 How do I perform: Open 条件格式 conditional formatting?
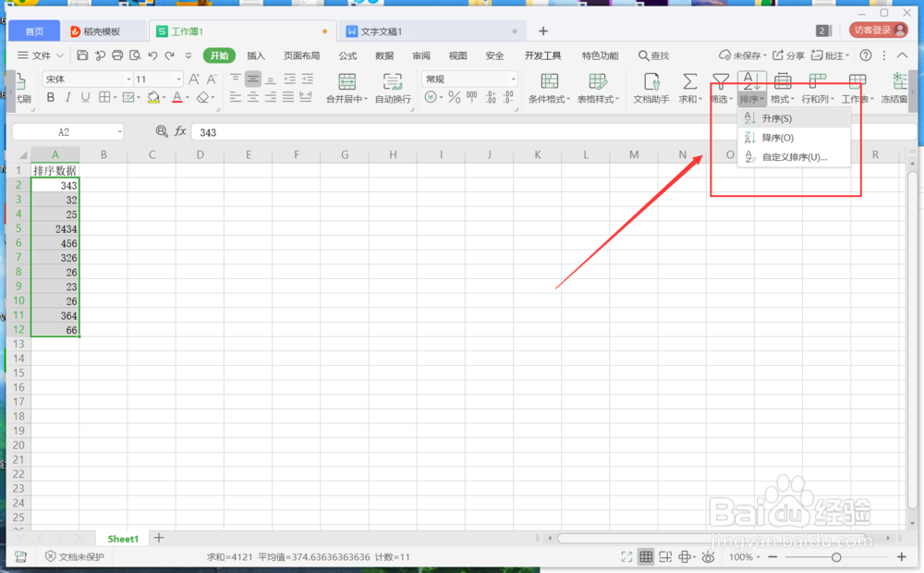[x=549, y=87]
